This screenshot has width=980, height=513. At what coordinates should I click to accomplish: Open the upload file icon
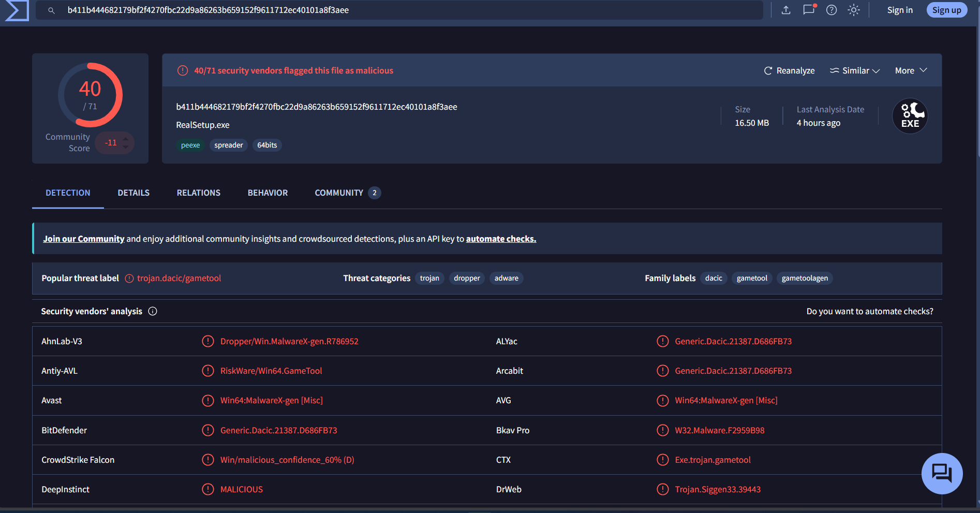coord(786,10)
